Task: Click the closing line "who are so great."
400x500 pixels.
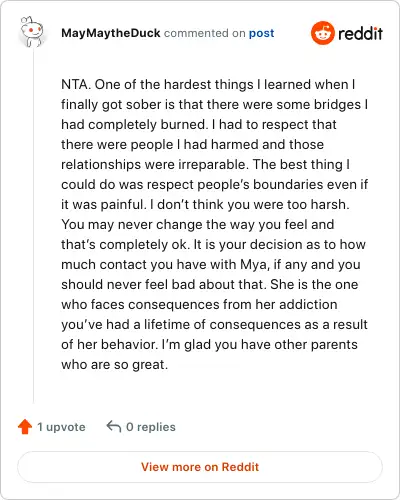Action: click(x=114, y=365)
